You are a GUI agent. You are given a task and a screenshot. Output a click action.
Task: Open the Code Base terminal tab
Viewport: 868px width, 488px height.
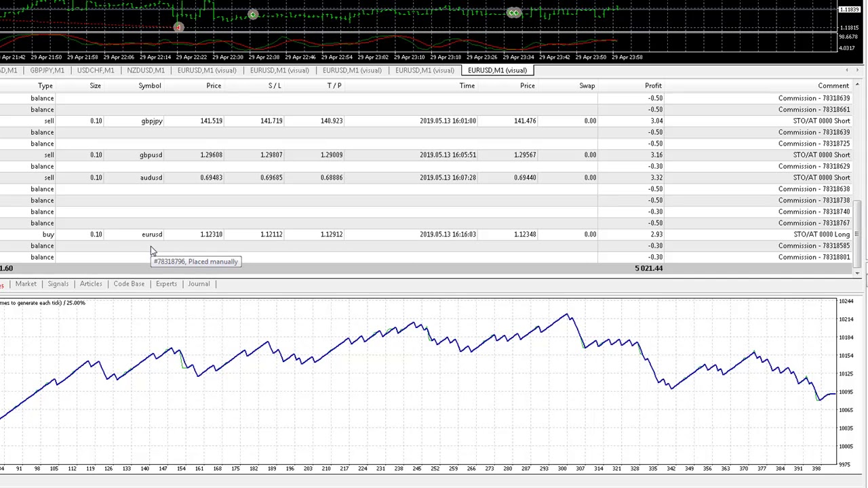(129, 284)
